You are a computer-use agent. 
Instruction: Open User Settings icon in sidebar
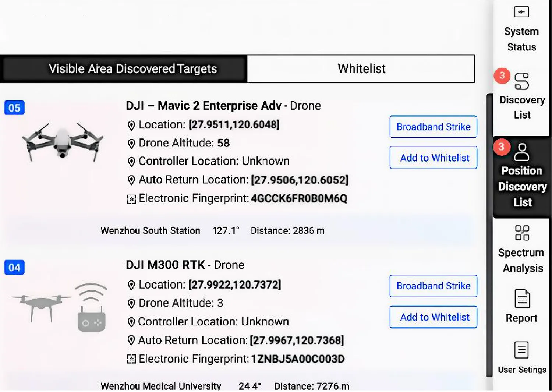pos(521,350)
